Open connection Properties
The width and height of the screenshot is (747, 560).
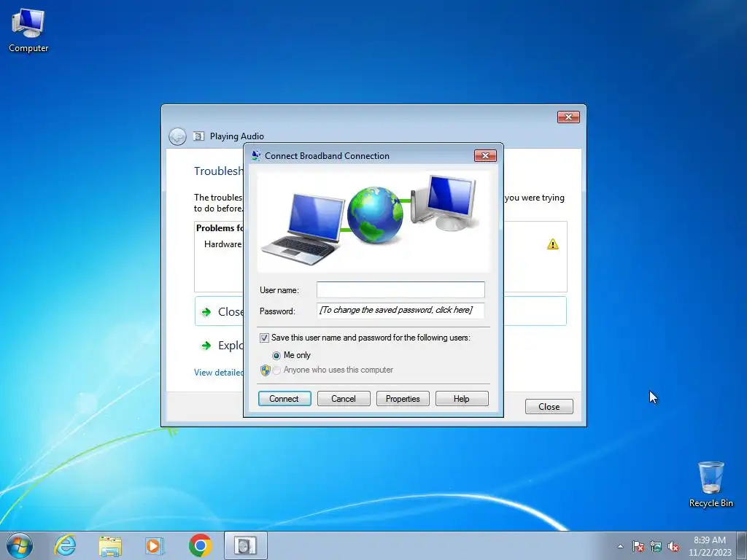(403, 399)
